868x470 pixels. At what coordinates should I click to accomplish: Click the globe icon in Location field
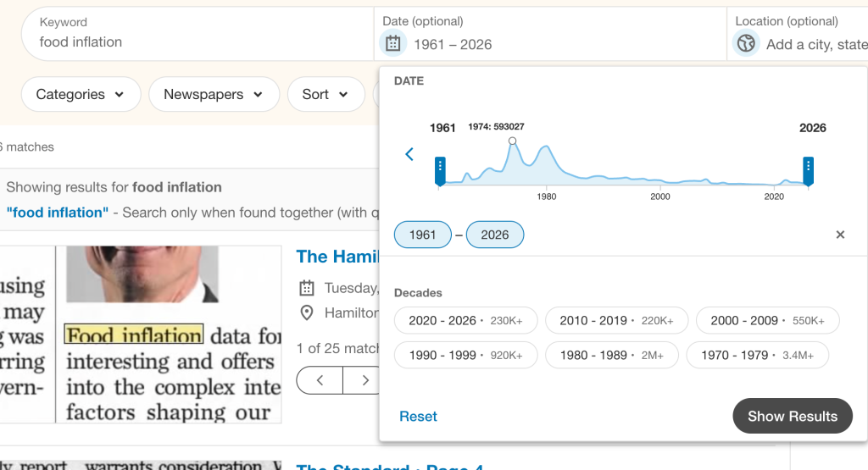click(x=746, y=43)
